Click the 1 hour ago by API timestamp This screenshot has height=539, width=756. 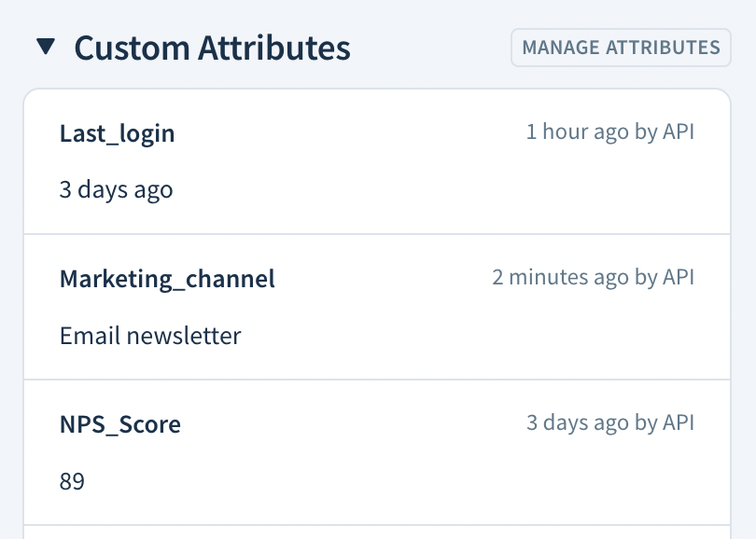[610, 131]
